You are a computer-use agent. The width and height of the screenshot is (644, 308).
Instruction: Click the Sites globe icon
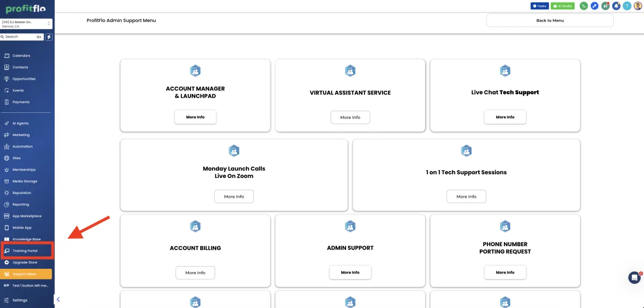click(6, 158)
